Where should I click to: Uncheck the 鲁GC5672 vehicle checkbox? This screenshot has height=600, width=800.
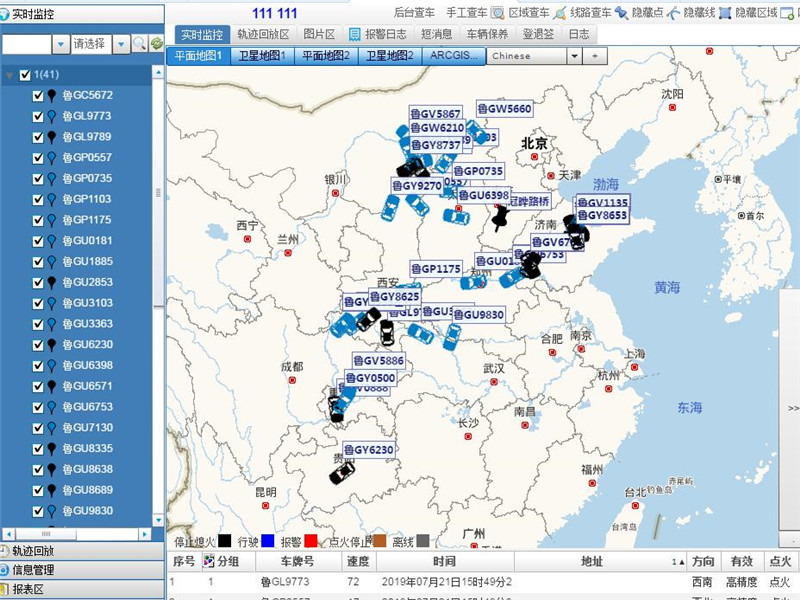click(x=38, y=96)
